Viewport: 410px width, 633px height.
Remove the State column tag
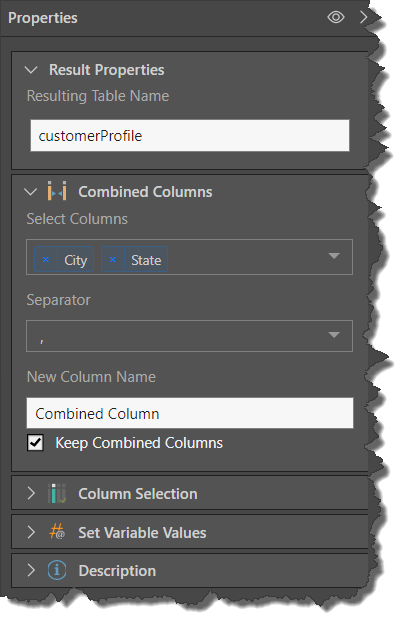click(113, 259)
